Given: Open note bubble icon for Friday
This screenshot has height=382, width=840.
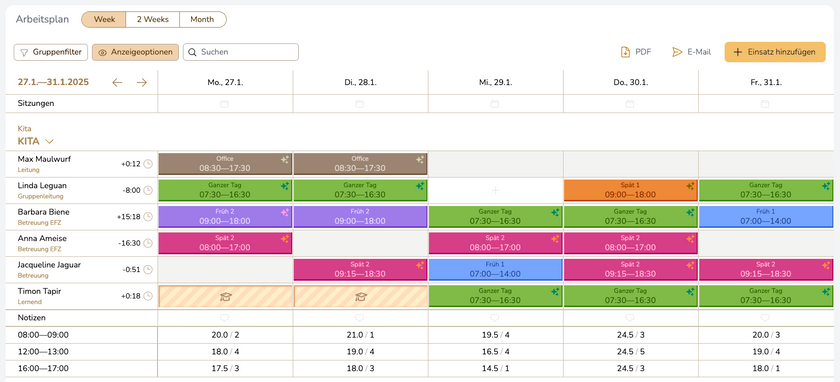Looking at the screenshot, I should point(765,318).
